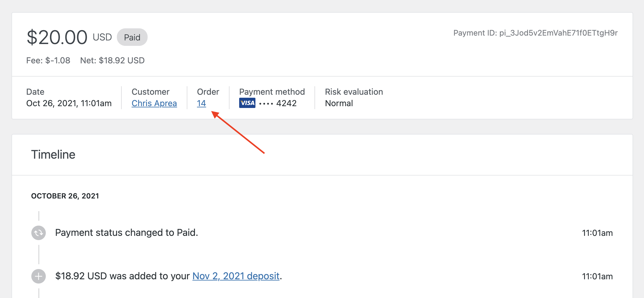Screen dimensions: 644x298
Task: Click the Net $18.92 USD amount
Action: (112, 60)
